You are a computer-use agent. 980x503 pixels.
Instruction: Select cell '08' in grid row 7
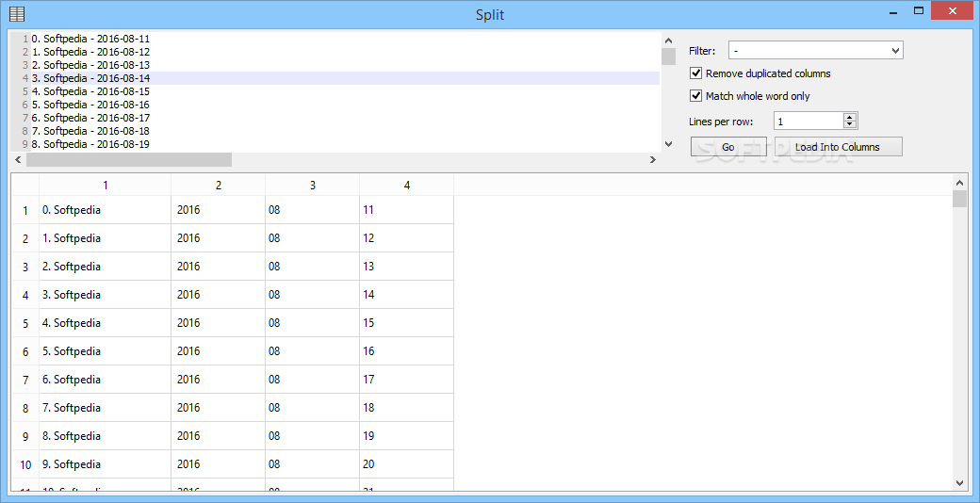click(313, 380)
